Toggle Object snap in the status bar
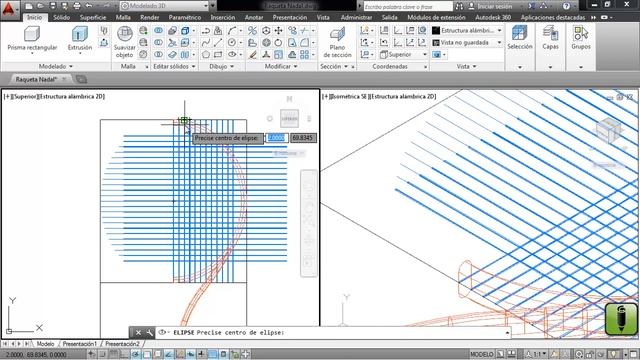 tap(147, 354)
